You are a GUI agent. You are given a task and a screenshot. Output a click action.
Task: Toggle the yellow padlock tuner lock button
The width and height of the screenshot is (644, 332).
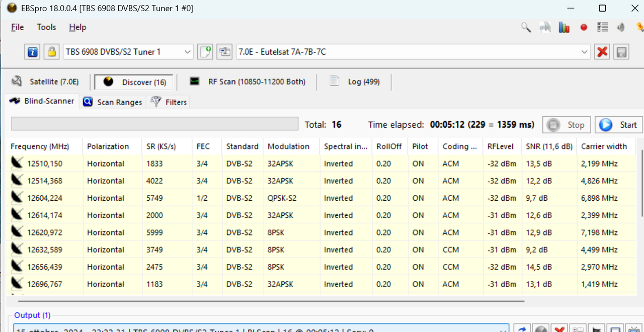tap(51, 52)
